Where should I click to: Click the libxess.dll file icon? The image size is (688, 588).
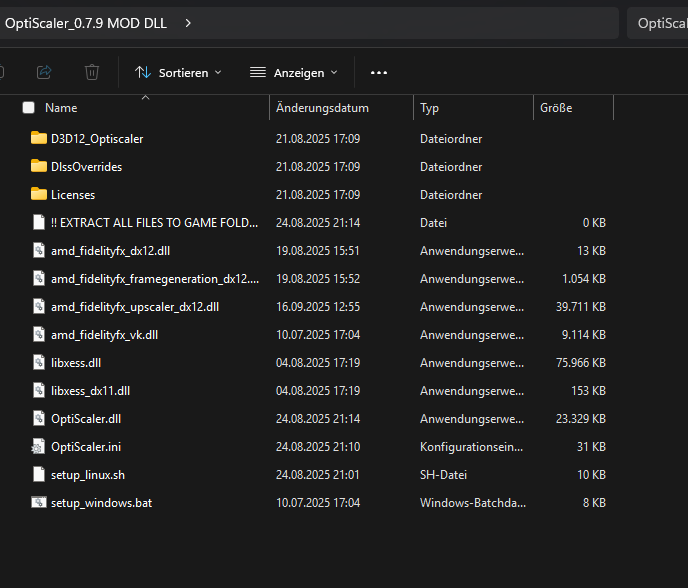pyautogui.click(x=39, y=362)
